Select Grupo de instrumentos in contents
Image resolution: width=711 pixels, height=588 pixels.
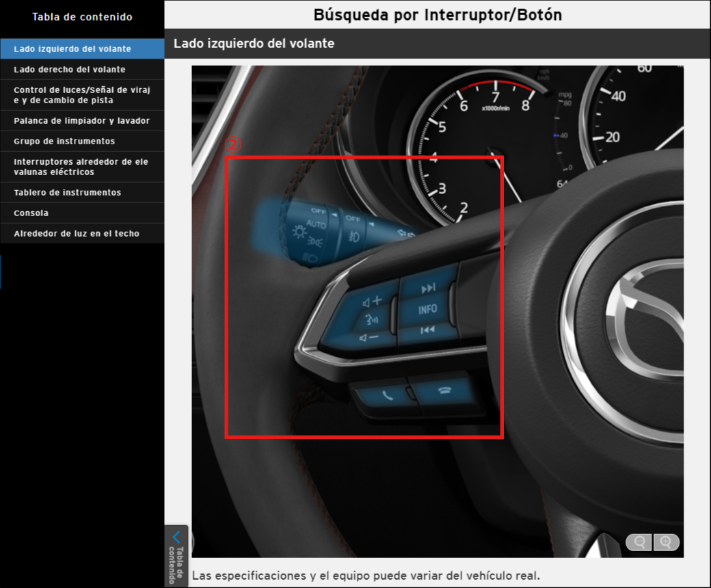tap(64, 141)
